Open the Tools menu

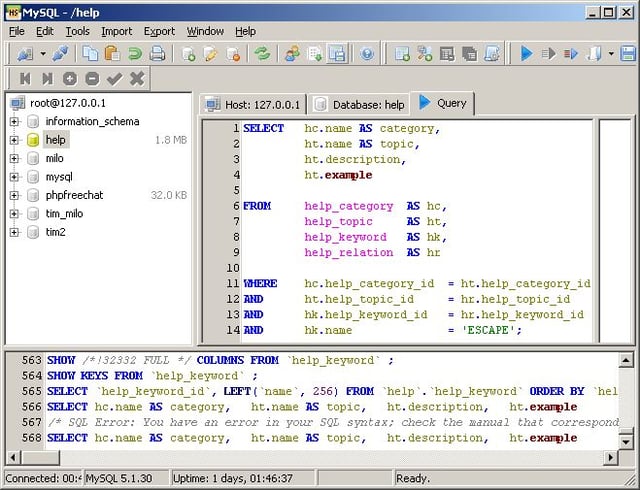78,31
